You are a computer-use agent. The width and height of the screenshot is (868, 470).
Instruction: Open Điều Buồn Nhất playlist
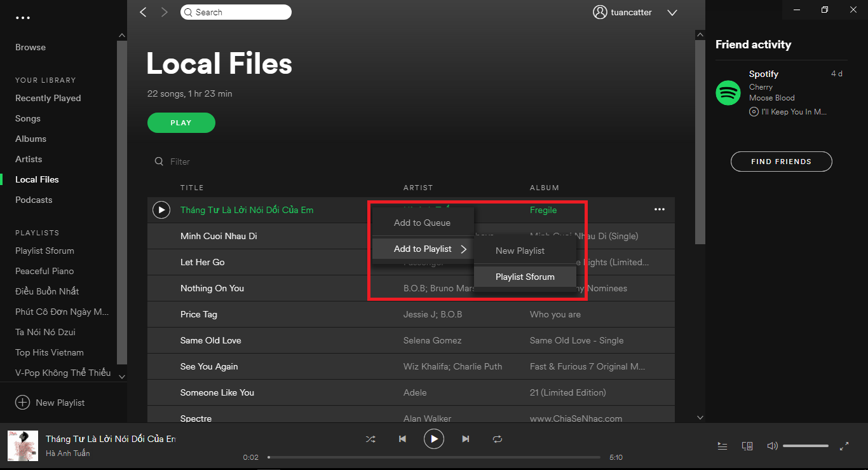[x=47, y=291]
